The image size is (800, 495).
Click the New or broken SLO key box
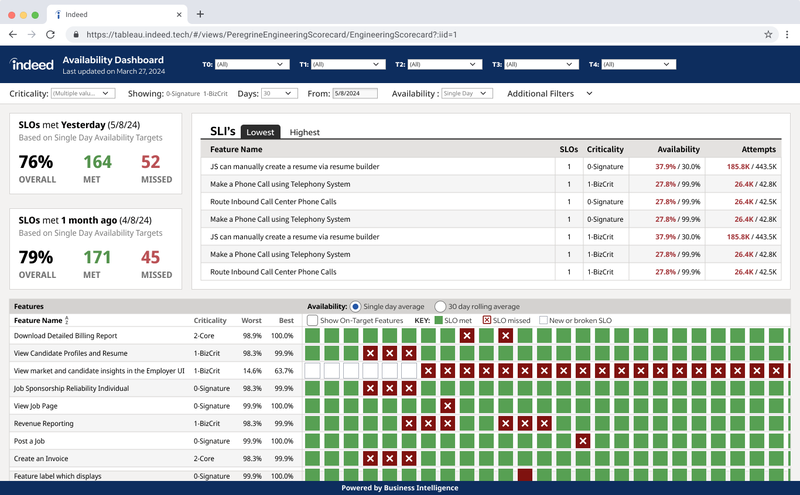point(543,320)
